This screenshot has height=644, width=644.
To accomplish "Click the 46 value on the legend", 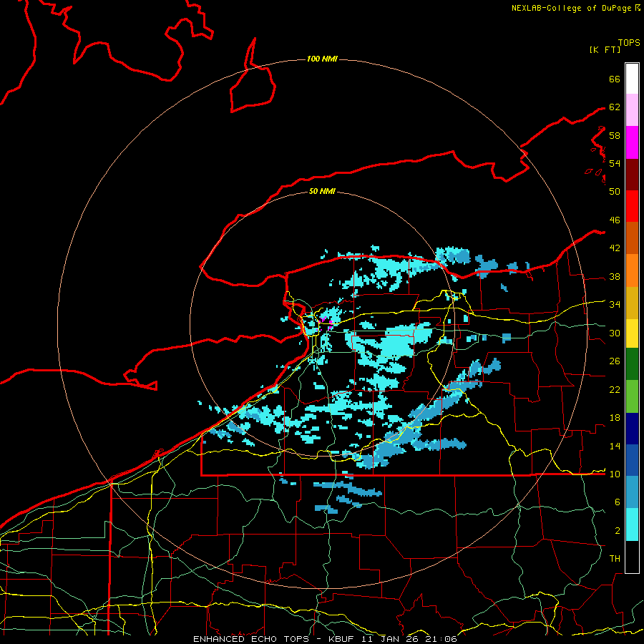I will coord(615,220).
